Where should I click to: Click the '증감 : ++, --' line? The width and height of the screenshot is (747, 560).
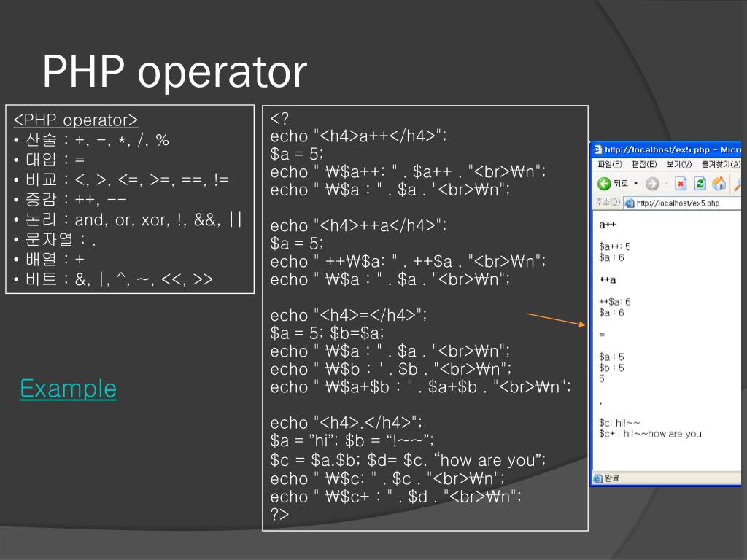pos(71,200)
